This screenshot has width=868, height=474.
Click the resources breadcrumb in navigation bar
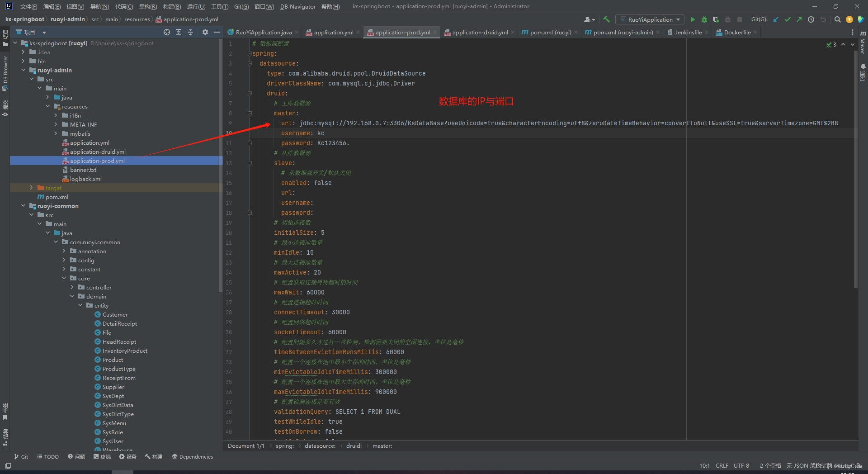point(137,19)
